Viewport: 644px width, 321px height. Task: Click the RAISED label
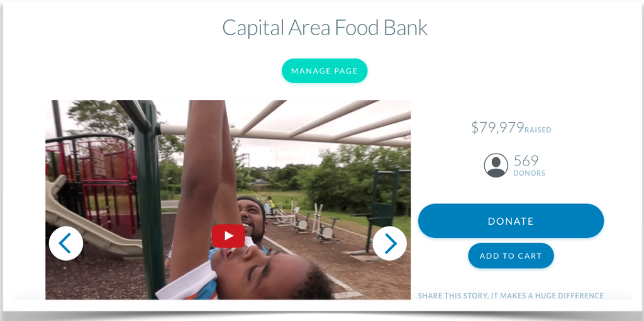[538, 130]
